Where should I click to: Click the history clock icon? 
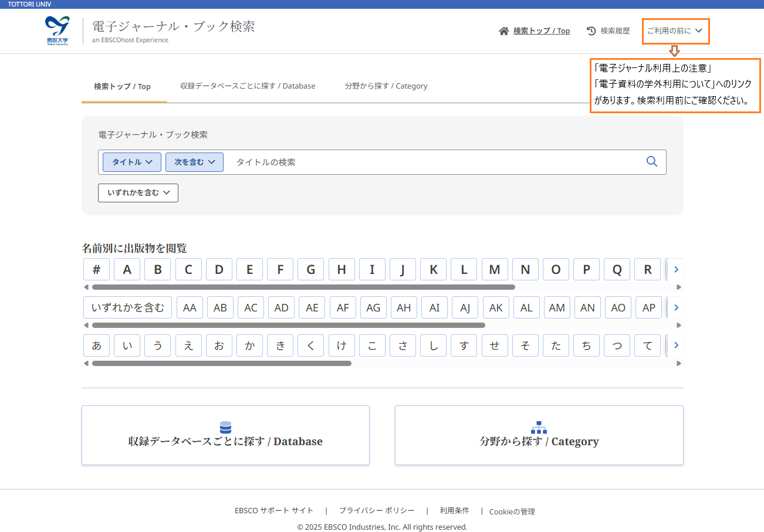pyautogui.click(x=591, y=31)
